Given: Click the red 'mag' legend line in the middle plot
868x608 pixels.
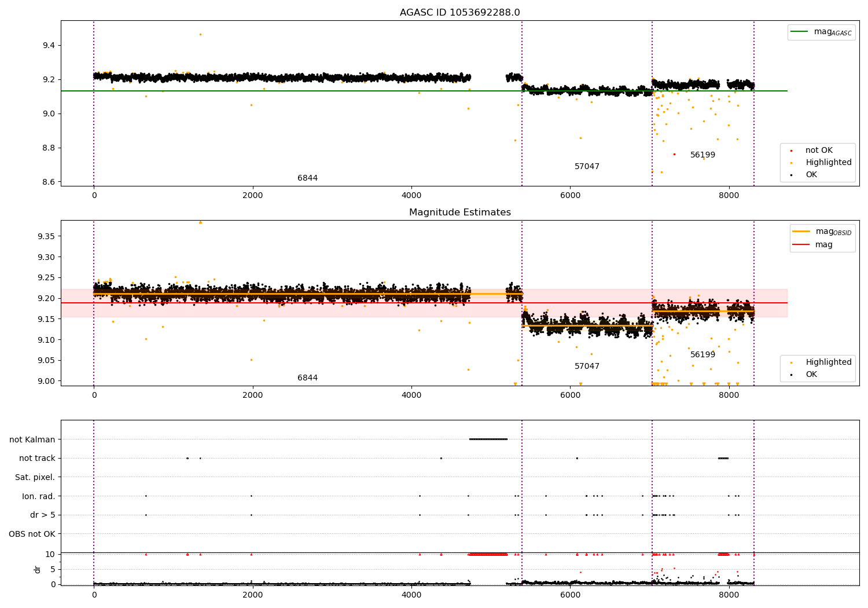Looking at the screenshot, I should [801, 245].
